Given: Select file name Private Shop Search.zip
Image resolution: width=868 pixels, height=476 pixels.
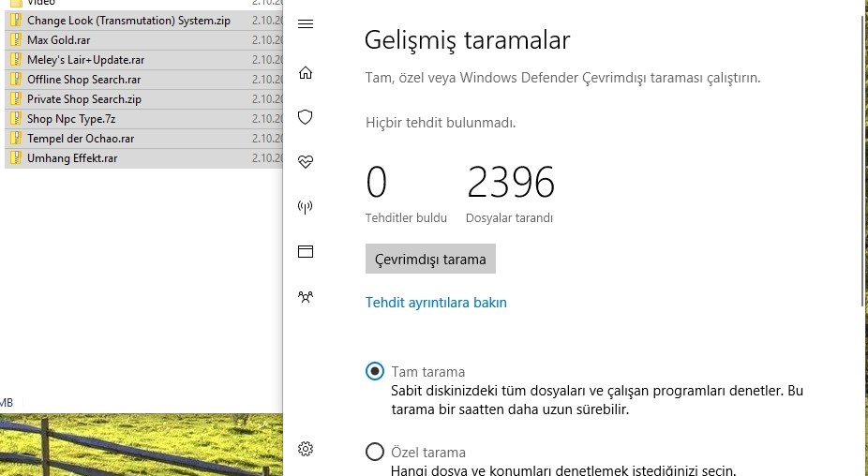Looking at the screenshot, I should pos(84,99).
